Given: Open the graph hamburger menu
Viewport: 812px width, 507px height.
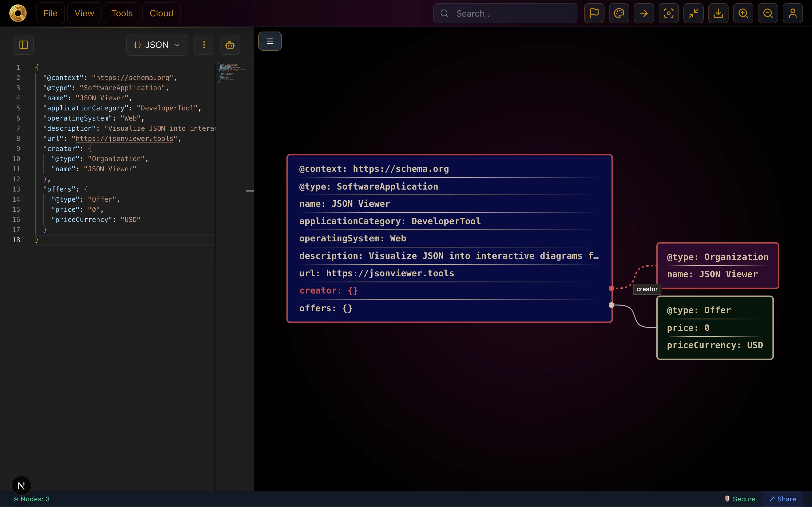Looking at the screenshot, I should 270,41.
